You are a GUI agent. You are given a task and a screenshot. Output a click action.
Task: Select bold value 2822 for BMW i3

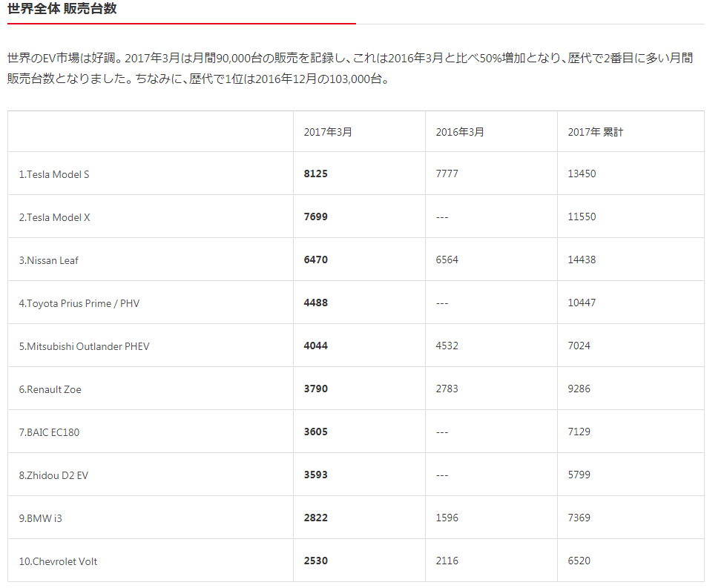[x=316, y=518]
